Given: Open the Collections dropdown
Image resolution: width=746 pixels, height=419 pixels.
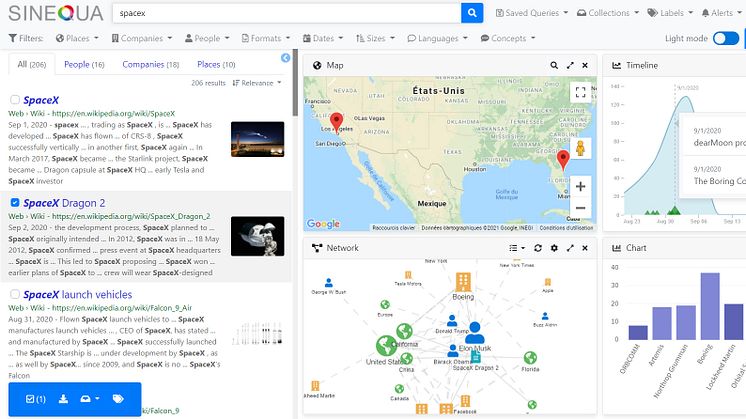Looking at the screenshot, I should click(608, 13).
